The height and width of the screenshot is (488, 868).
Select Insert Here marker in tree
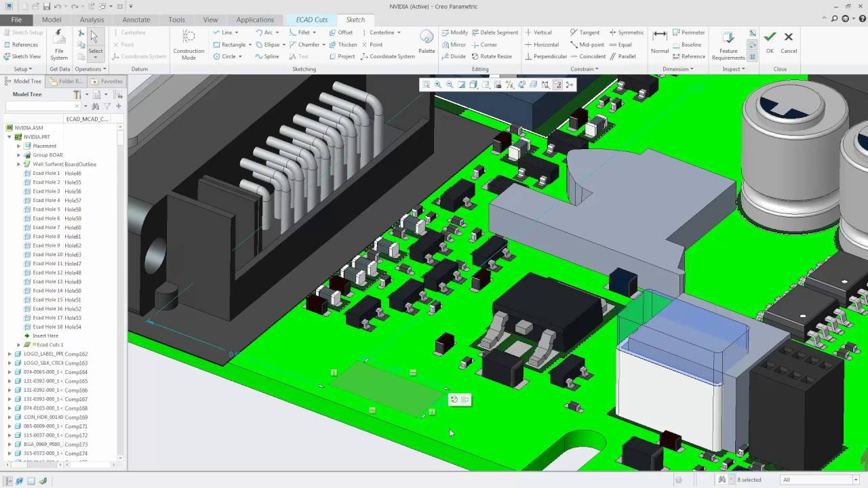[41, 335]
